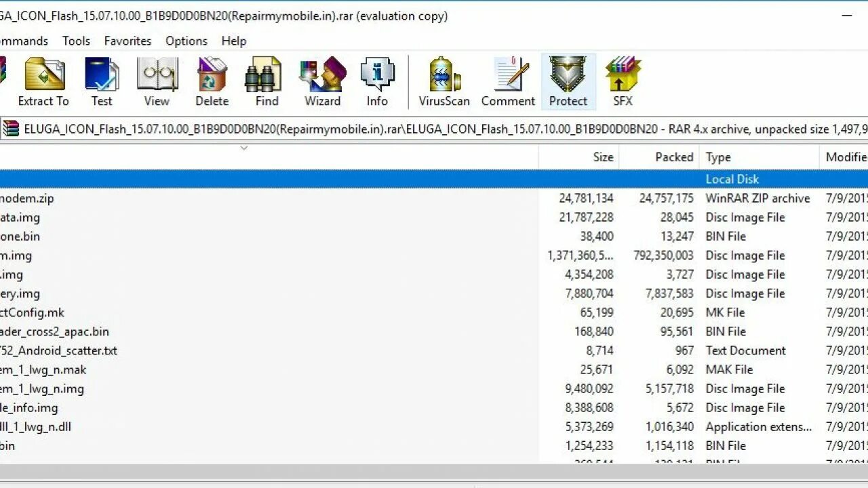Image resolution: width=868 pixels, height=488 pixels.
Task: Click the MK File type cell
Action: pyautogui.click(x=725, y=312)
